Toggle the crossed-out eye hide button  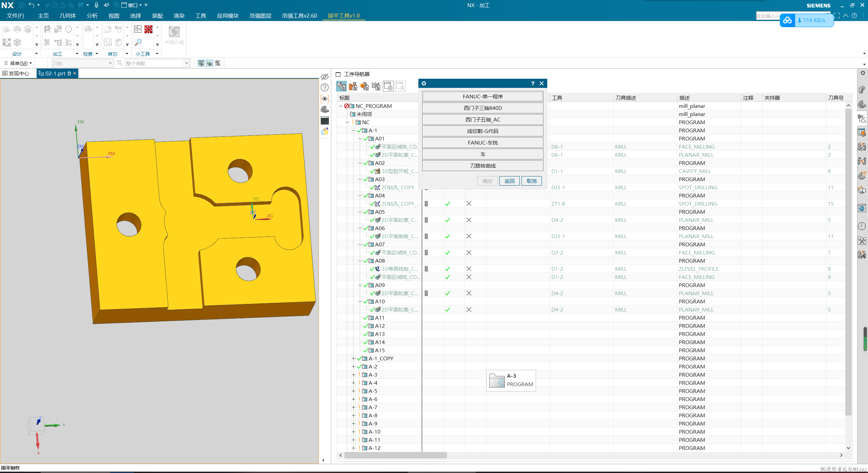click(x=218, y=63)
